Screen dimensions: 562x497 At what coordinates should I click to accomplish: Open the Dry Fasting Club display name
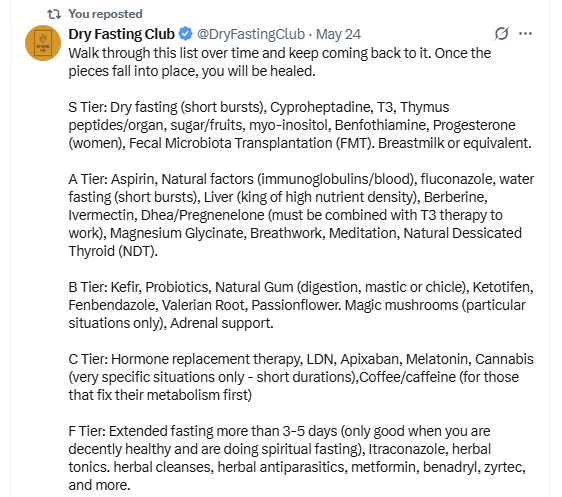(122, 34)
